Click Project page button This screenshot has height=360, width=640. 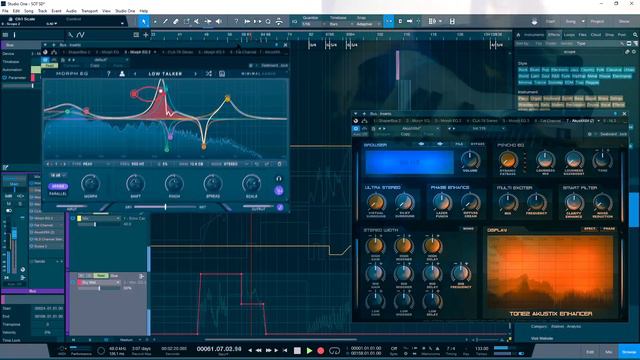pos(597,21)
